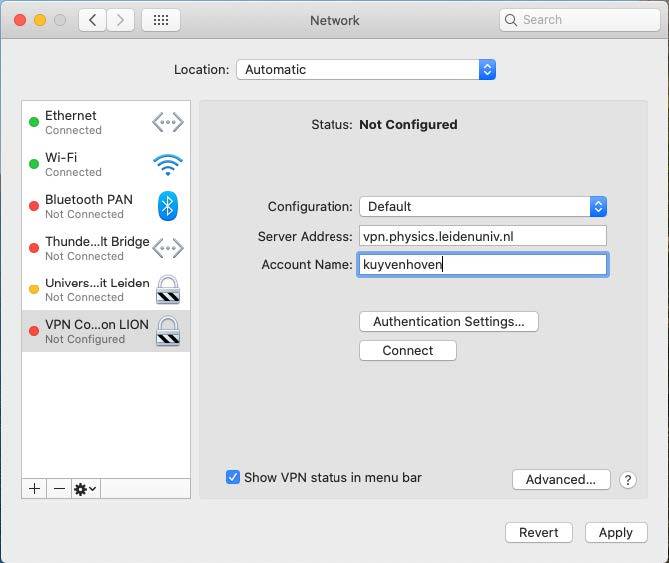
Task: Click the green status dot beside Wi-Fi
Action: point(34,164)
